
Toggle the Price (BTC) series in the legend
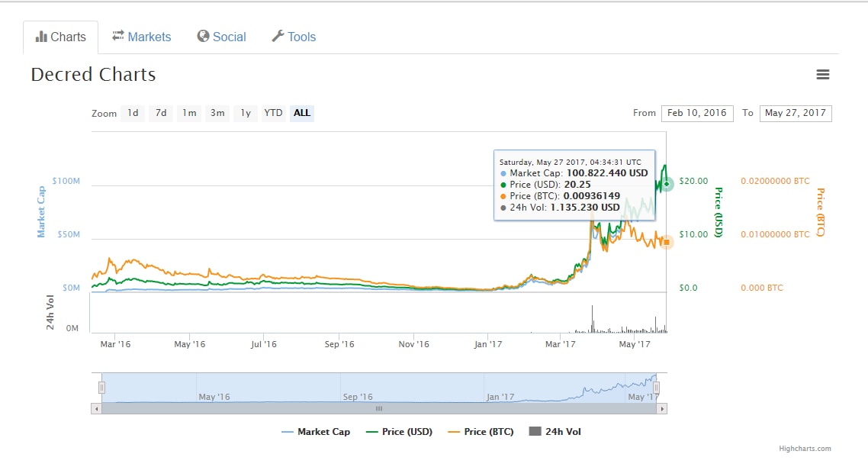(x=481, y=432)
